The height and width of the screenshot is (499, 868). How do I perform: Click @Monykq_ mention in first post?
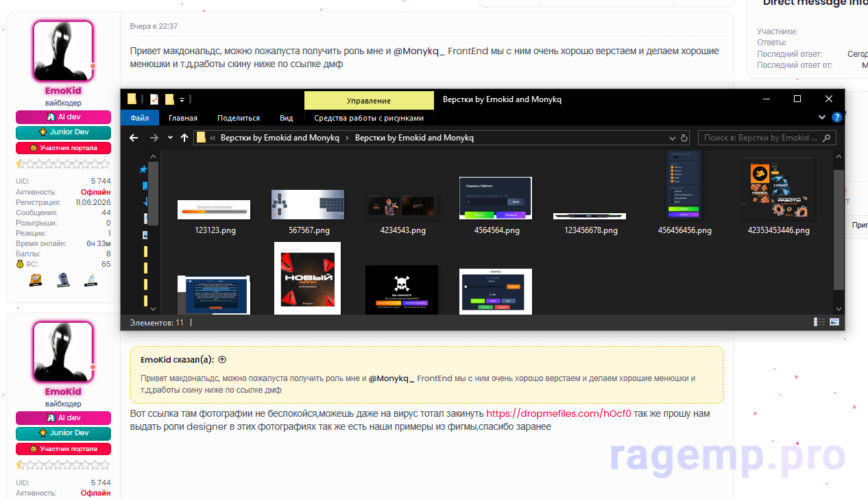pyautogui.click(x=419, y=51)
